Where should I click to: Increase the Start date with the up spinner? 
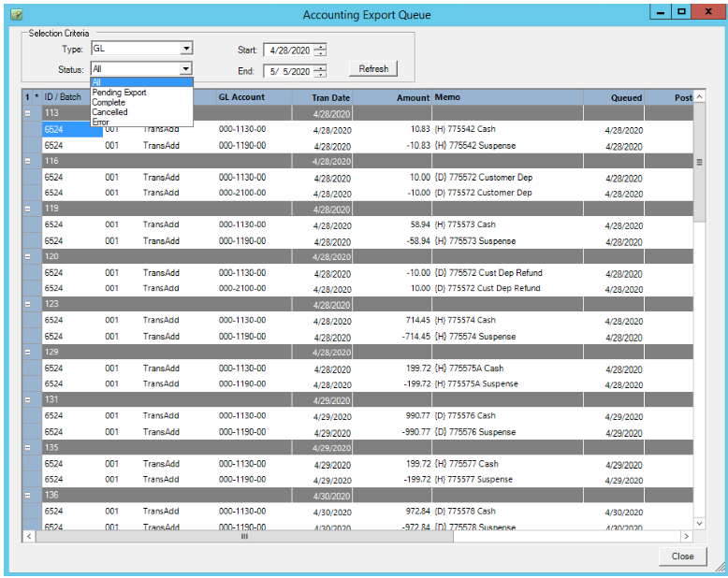coord(321,47)
